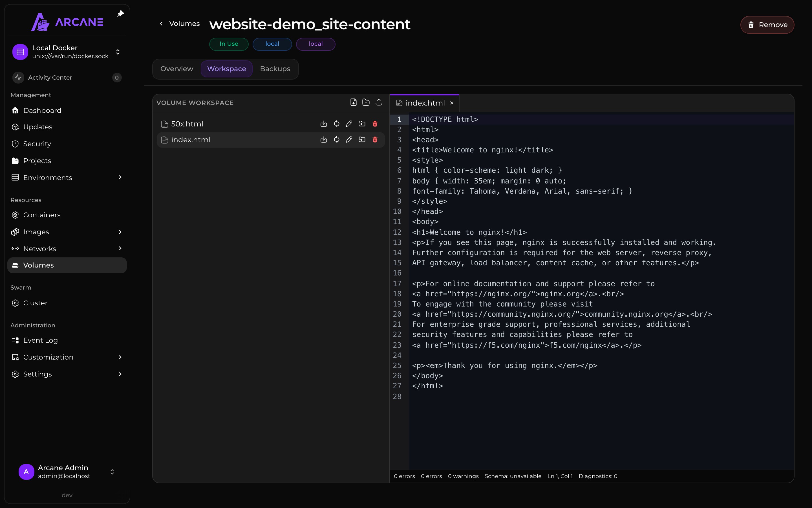The width and height of the screenshot is (812, 508).
Task: Click the Arcane logo
Action: coord(67,22)
